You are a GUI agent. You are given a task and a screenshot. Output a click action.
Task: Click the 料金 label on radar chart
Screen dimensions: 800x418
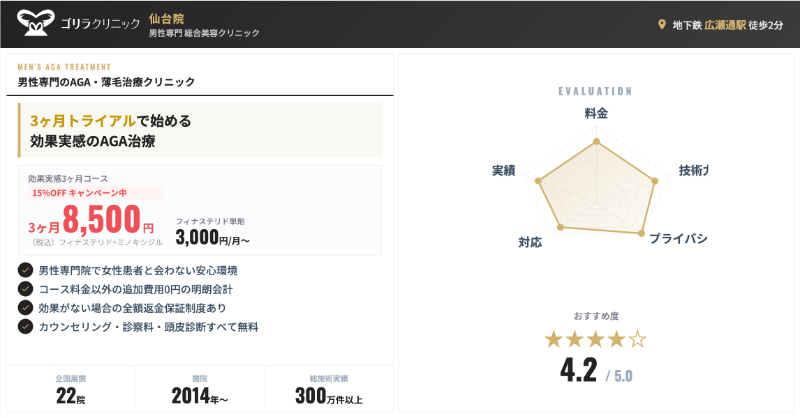[596, 114]
